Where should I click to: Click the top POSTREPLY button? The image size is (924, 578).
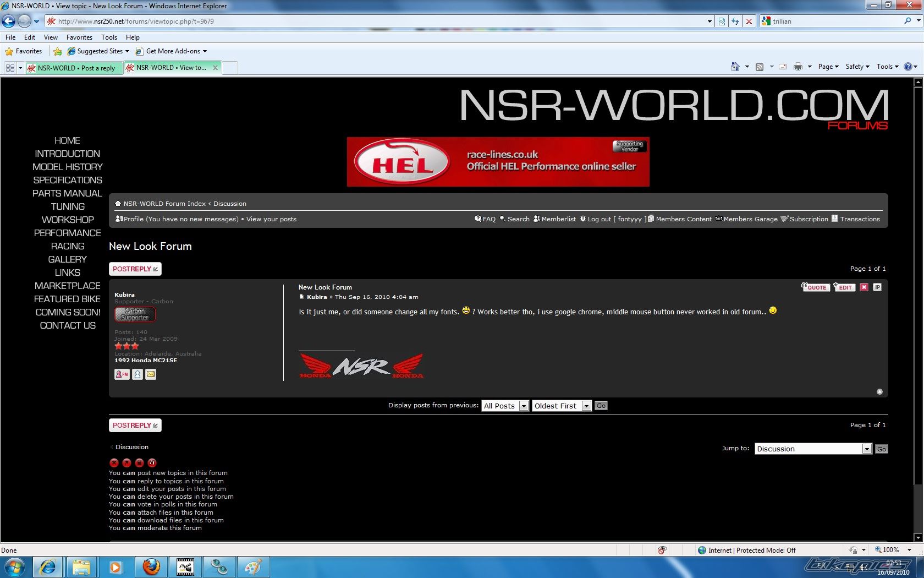pyautogui.click(x=135, y=269)
